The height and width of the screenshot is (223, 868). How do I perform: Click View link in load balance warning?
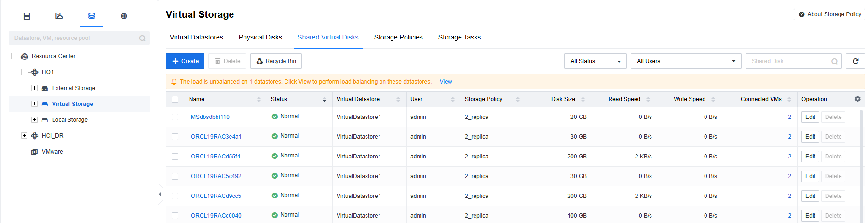[x=446, y=82]
